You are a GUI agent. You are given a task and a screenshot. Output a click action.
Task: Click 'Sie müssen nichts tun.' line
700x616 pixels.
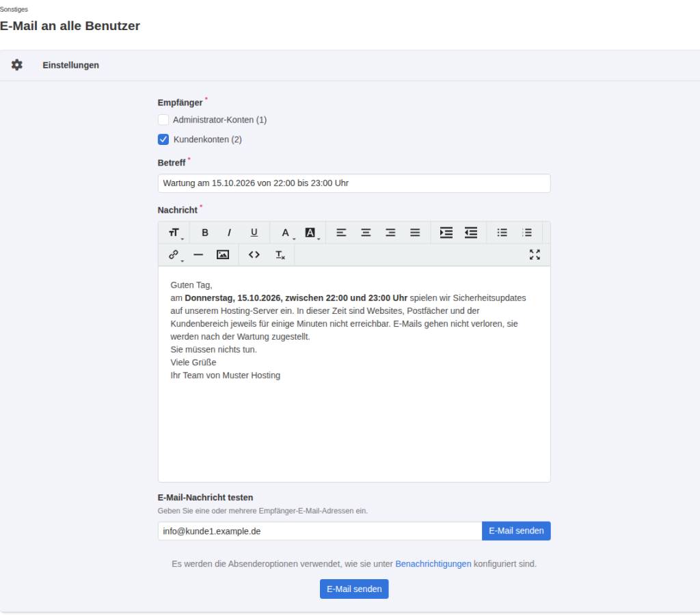[x=214, y=349]
